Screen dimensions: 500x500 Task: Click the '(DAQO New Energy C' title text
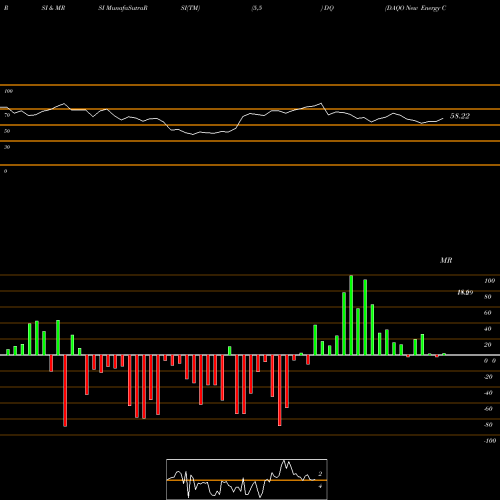pyautogui.click(x=415, y=8)
